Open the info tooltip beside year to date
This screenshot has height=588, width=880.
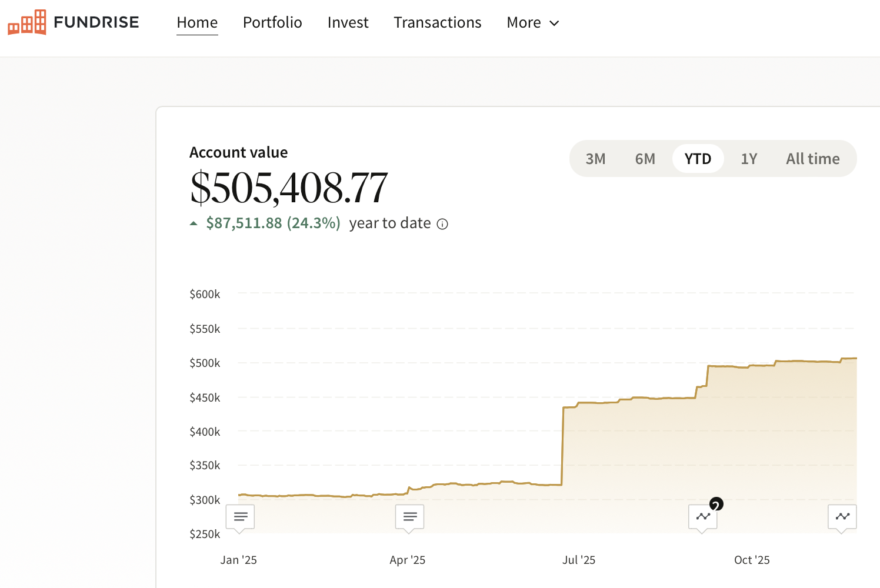click(x=442, y=223)
